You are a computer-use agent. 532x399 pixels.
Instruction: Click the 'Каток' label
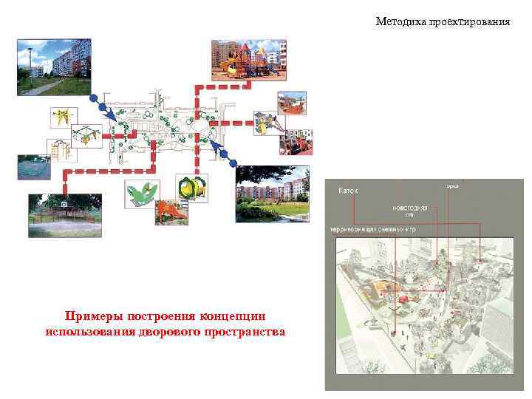click(348, 191)
